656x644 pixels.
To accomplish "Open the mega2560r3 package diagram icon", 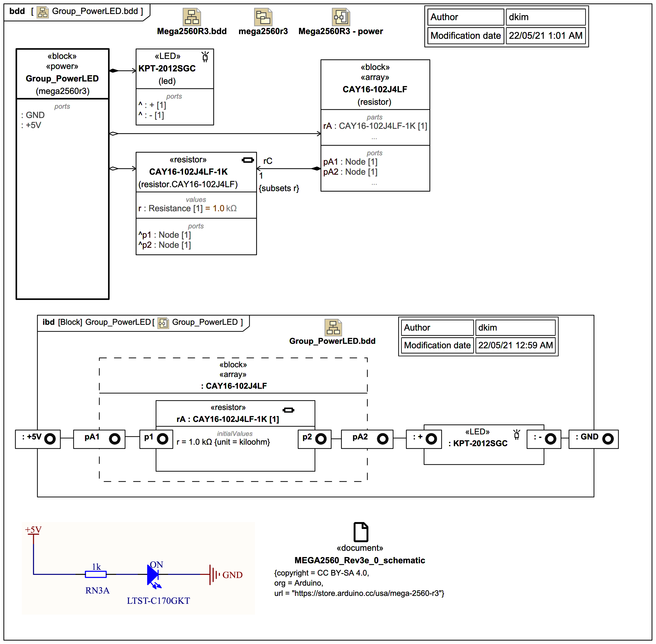I will 263,17.
